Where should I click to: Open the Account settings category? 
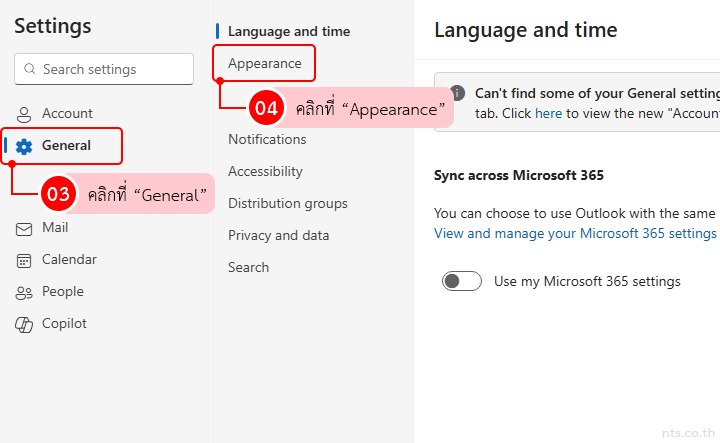pos(67,113)
